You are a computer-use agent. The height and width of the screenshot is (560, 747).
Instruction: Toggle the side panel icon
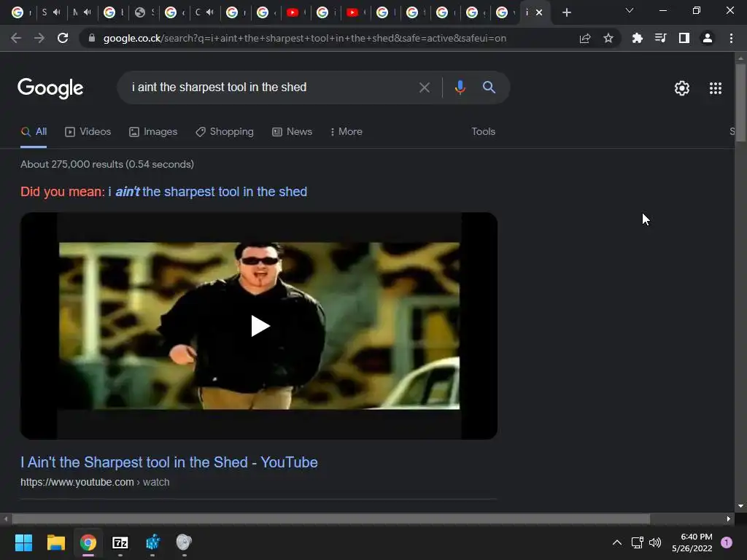click(x=684, y=38)
